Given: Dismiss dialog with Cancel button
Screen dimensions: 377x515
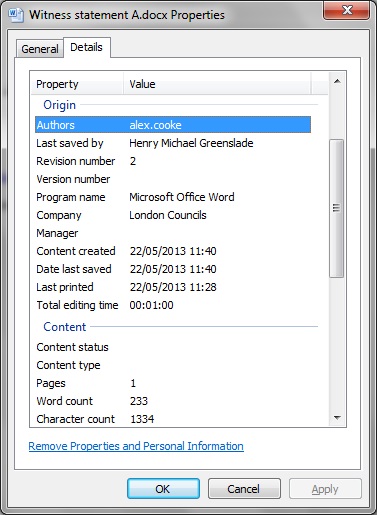Looking at the screenshot, I should (244, 489).
